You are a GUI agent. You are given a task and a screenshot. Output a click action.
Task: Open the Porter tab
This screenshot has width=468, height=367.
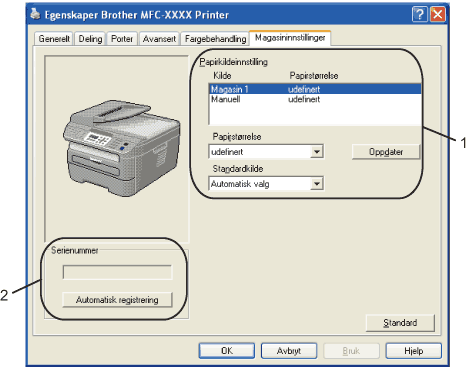point(122,39)
